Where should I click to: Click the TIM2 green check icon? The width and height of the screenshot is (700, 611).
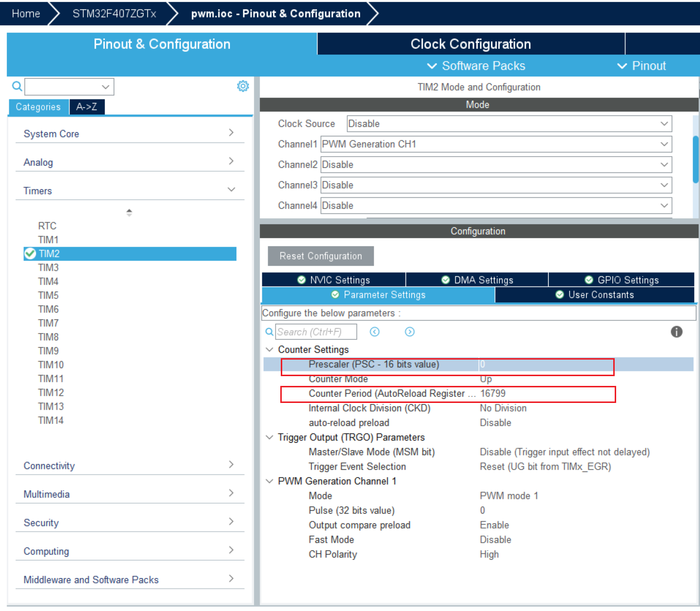point(30,253)
